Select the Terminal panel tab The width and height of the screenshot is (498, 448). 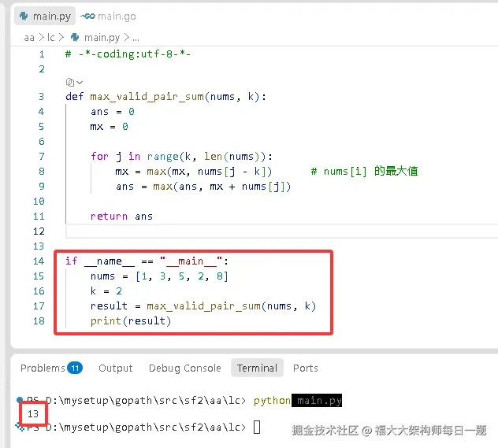[x=257, y=368]
